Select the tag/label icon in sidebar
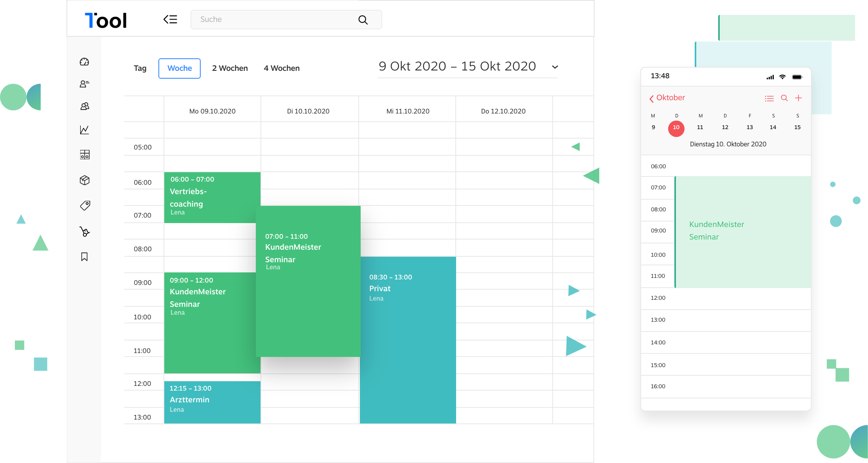 pos(84,205)
